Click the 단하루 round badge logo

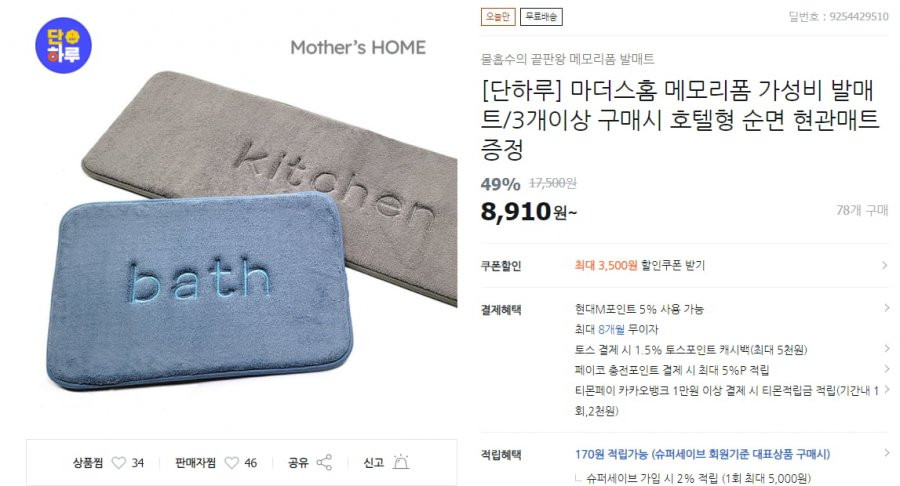(64, 45)
